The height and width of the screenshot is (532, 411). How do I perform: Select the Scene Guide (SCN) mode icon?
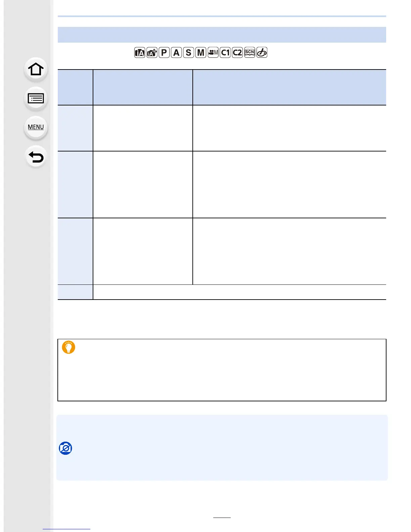click(249, 53)
